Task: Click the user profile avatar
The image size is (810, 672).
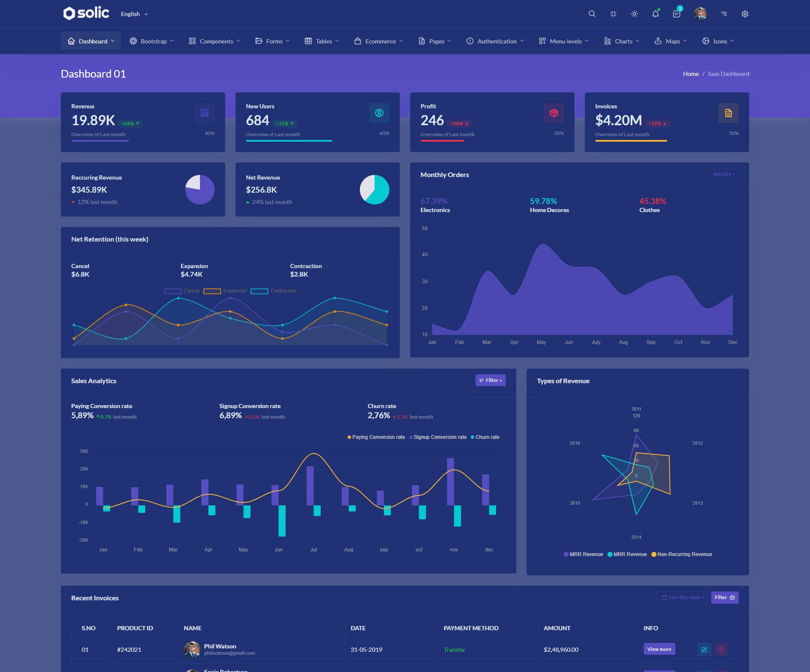Action: [700, 14]
